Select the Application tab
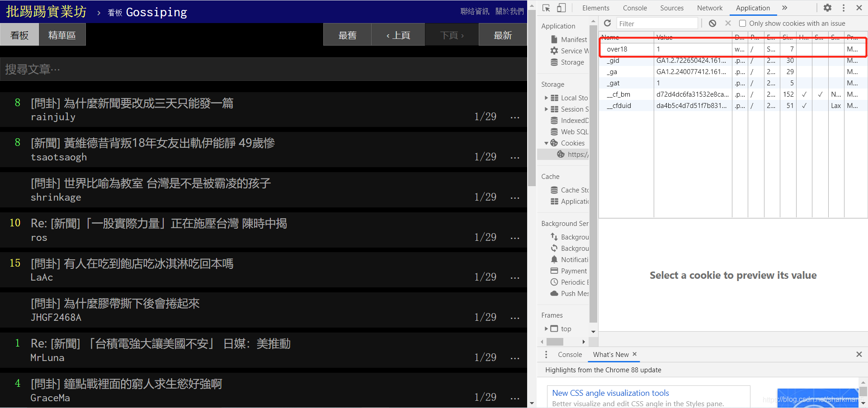The image size is (868, 408). point(753,8)
